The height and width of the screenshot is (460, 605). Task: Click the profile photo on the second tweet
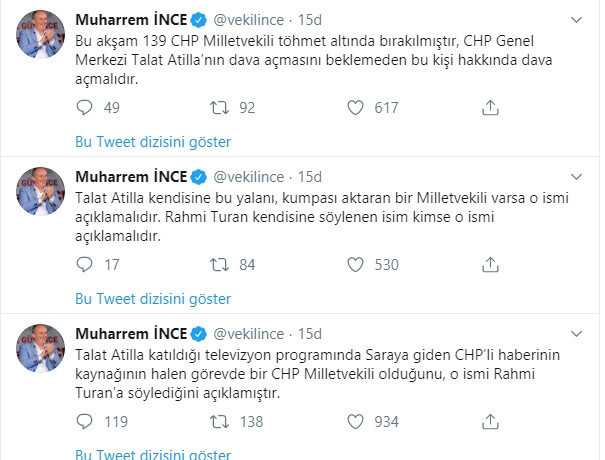[x=41, y=194]
